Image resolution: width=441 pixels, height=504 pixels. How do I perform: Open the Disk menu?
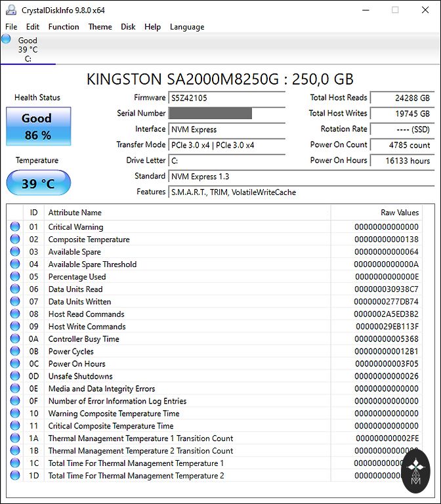click(128, 27)
